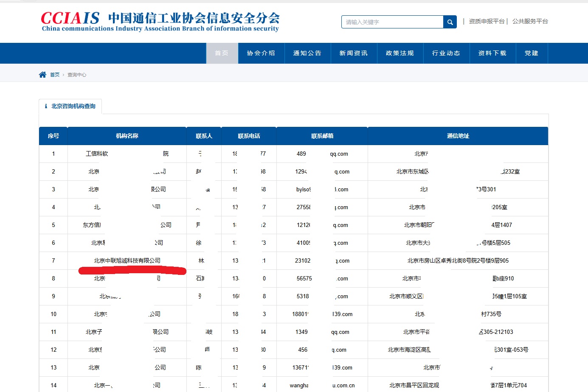Image resolution: width=588 pixels, height=392 pixels.
Task: Navigate to 政策法规 page
Action: (400, 53)
